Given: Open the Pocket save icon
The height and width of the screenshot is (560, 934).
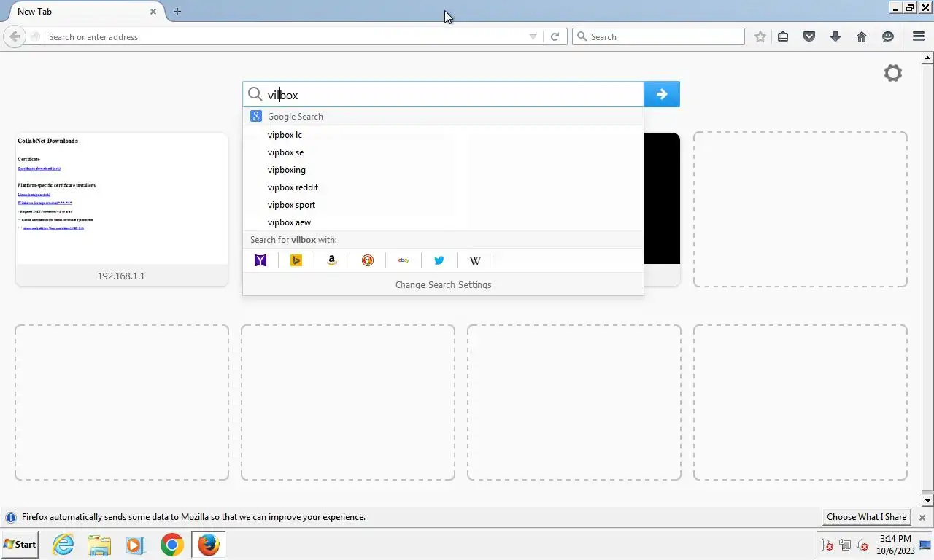Looking at the screenshot, I should [809, 36].
